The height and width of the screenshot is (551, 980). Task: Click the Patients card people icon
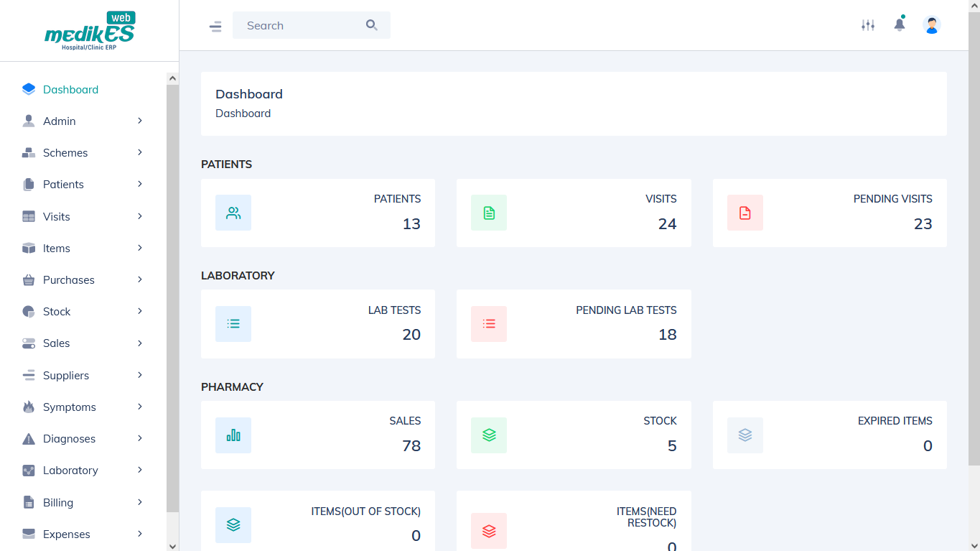click(233, 213)
